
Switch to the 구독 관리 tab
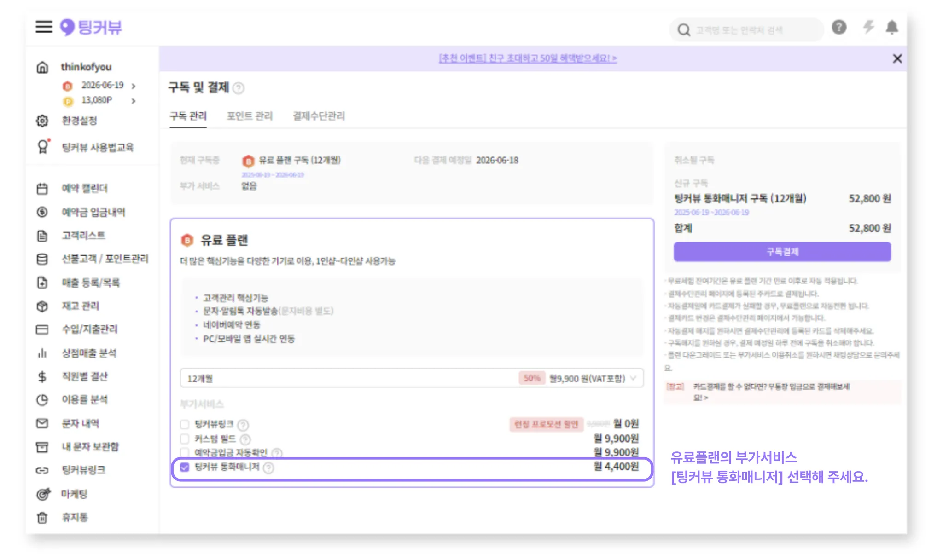tap(188, 116)
